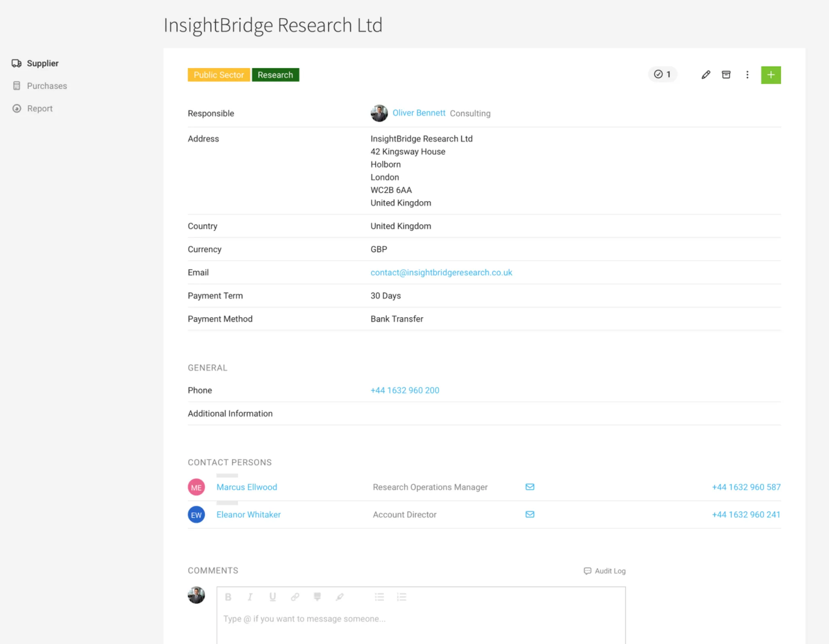The width and height of the screenshot is (829, 644).
Task: Click the ME avatar for Marcus Ellwood
Action: click(x=196, y=487)
